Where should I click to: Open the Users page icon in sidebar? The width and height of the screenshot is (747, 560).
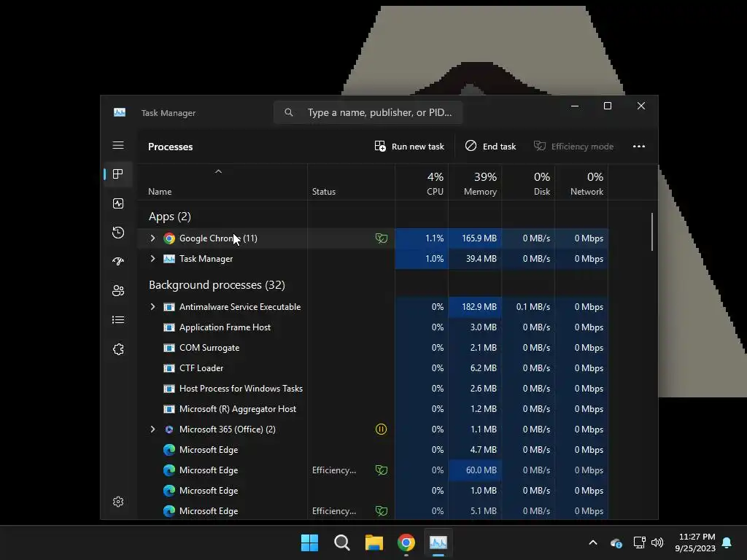(x=118, y=290)
